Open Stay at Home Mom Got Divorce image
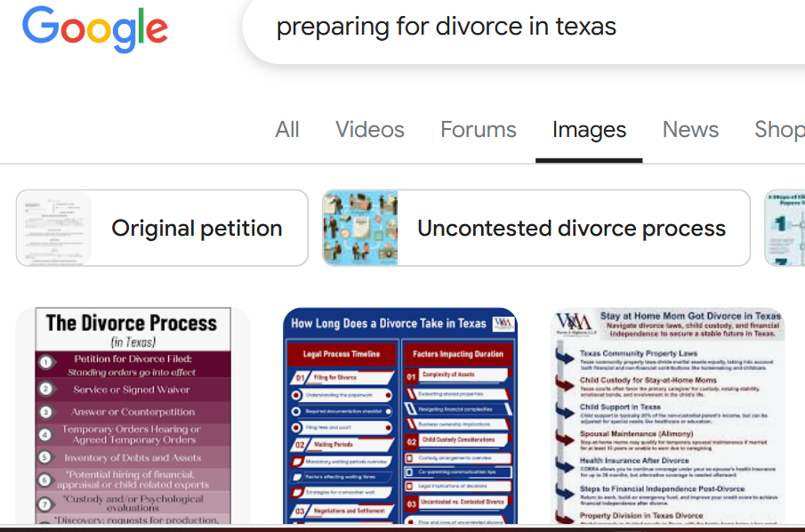 click(668, 415)
